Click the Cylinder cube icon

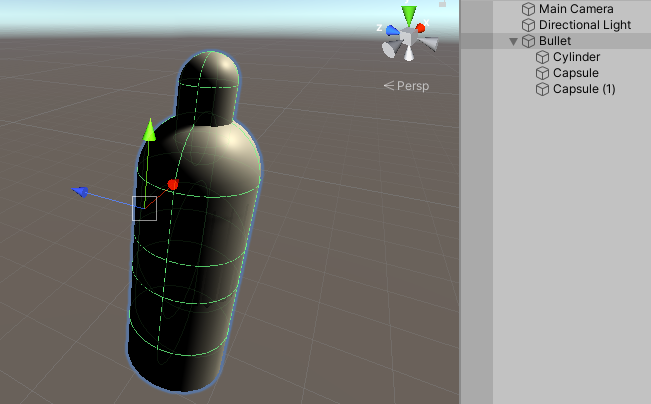pos(542,57)
